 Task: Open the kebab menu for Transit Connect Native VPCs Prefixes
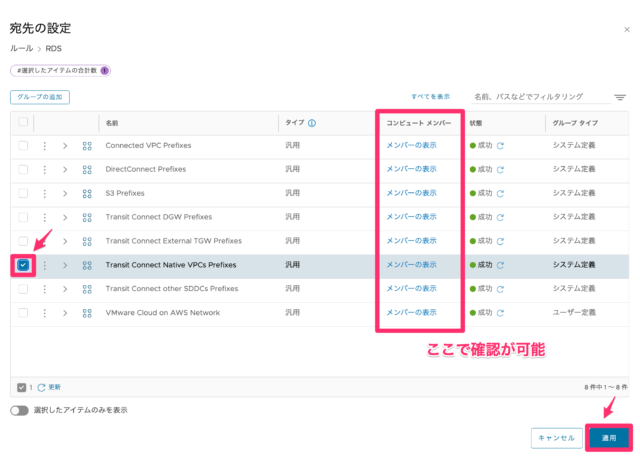point(44,265)
